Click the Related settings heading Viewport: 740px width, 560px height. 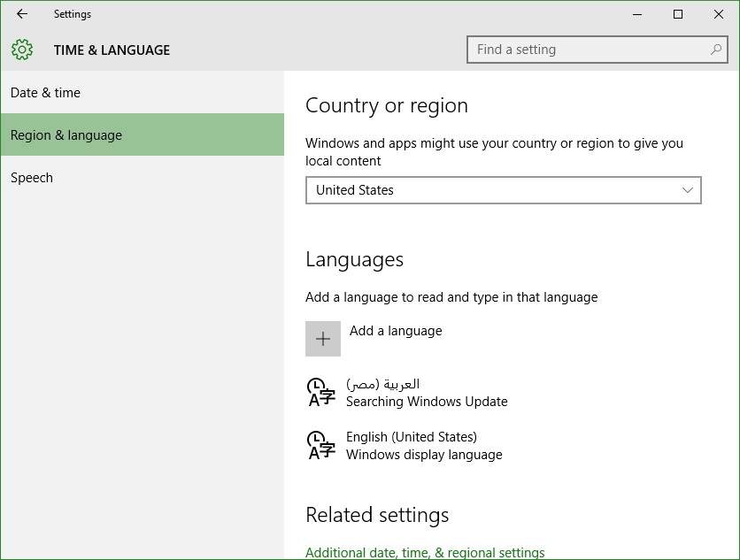pos(377,515)
